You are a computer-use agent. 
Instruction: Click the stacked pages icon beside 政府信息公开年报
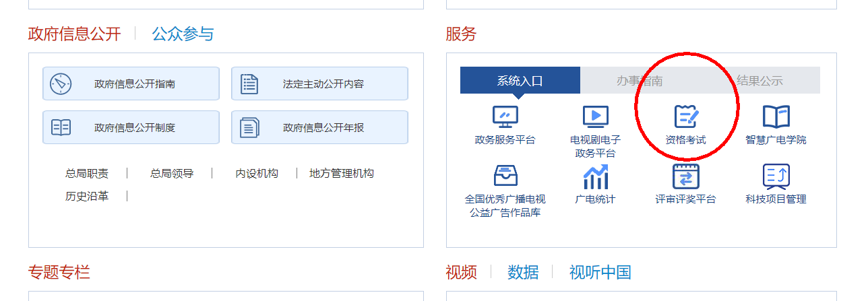249,127
